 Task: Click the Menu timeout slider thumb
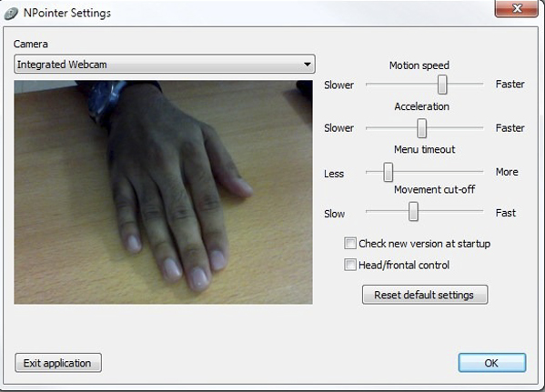[x=388, y=172]
